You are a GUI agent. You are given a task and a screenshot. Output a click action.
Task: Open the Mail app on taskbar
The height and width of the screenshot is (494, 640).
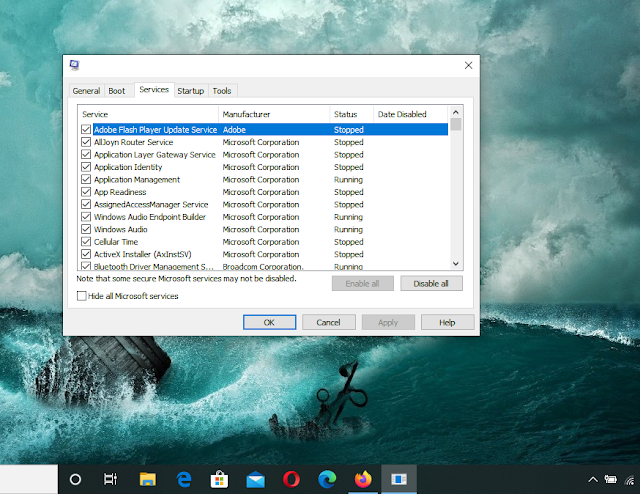pos(256,480)
